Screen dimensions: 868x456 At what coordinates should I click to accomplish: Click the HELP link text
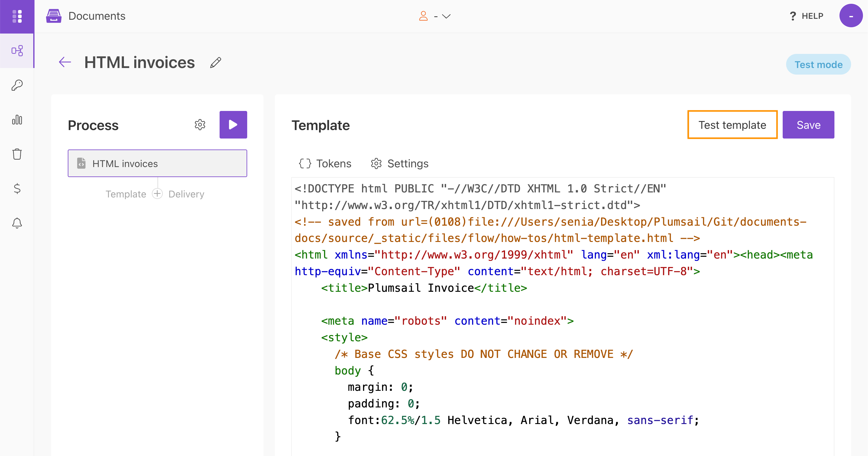[x=812, y=16]
